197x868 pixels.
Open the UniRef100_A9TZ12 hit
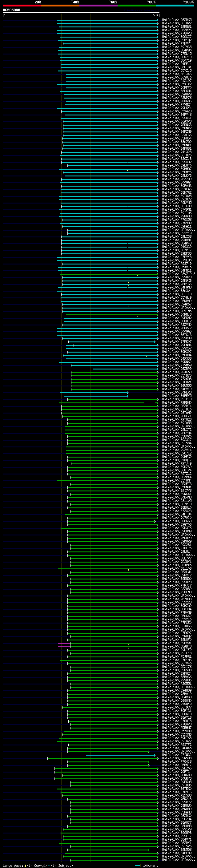(x=177, y=474)
